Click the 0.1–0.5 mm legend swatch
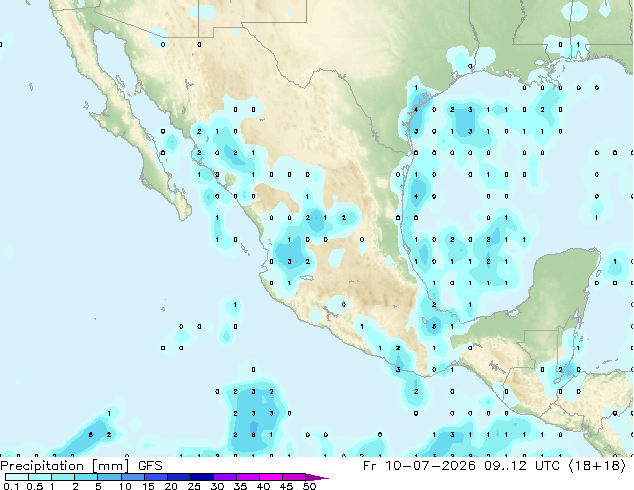This screenshot has width=634, height=490. click(x=17, y=477)
